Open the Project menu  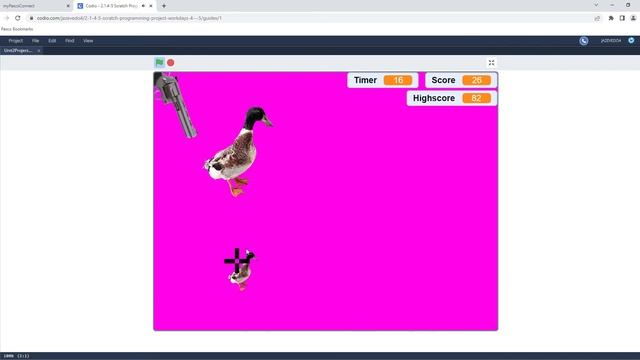[x=16, y=41]
